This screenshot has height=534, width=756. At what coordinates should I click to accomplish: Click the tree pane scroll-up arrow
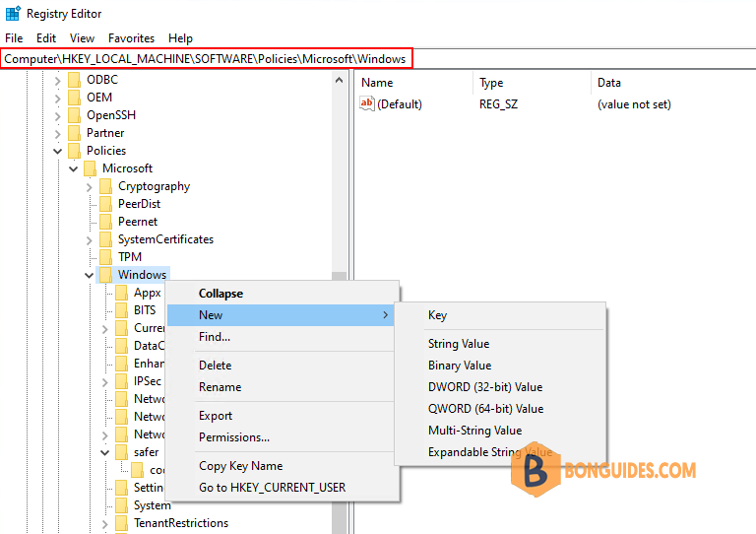(339, 80)
